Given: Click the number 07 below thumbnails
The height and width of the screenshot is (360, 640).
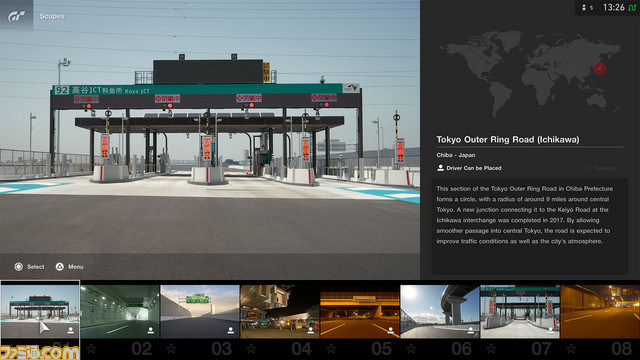Looking at the screenshot, I should (x=542, y=349).
